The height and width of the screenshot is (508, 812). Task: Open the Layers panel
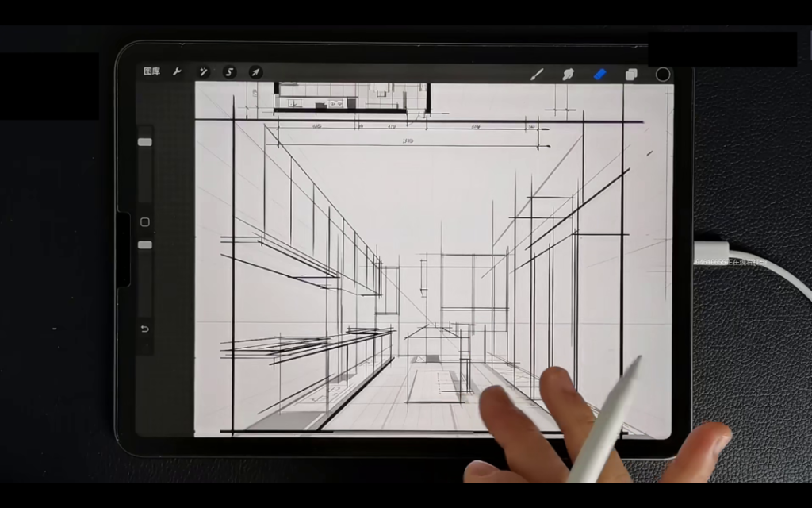[631, 74]
